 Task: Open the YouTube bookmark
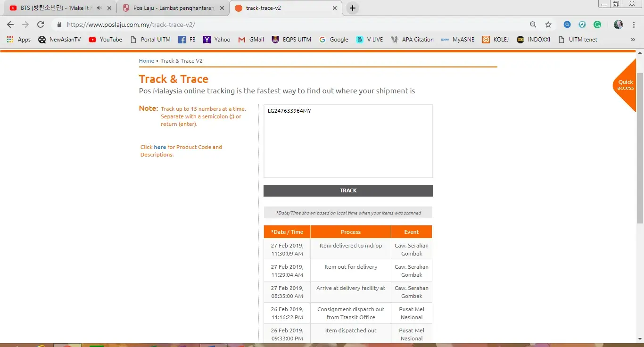coord(106,40)
